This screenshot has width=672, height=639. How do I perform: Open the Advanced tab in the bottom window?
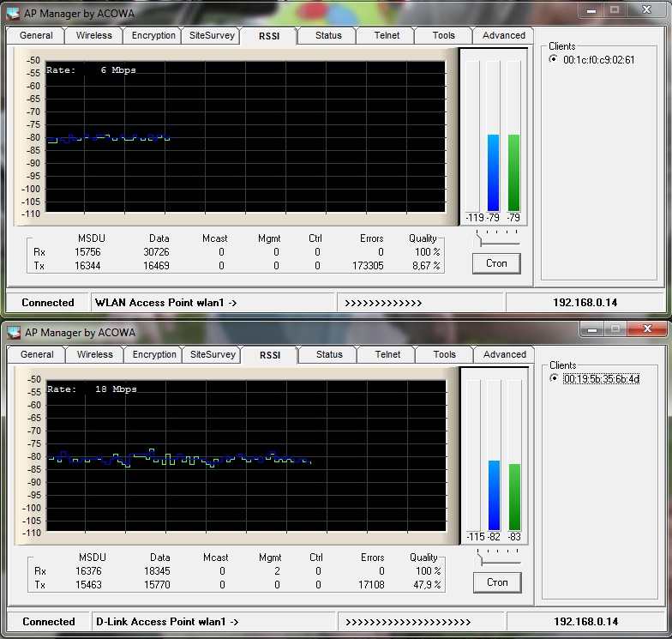[x=504, y=355]
